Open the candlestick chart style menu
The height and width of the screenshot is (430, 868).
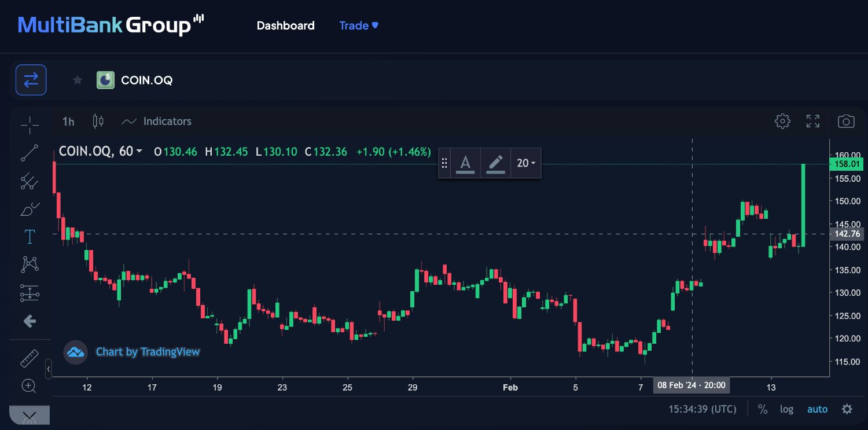click(x=98, y=121)
